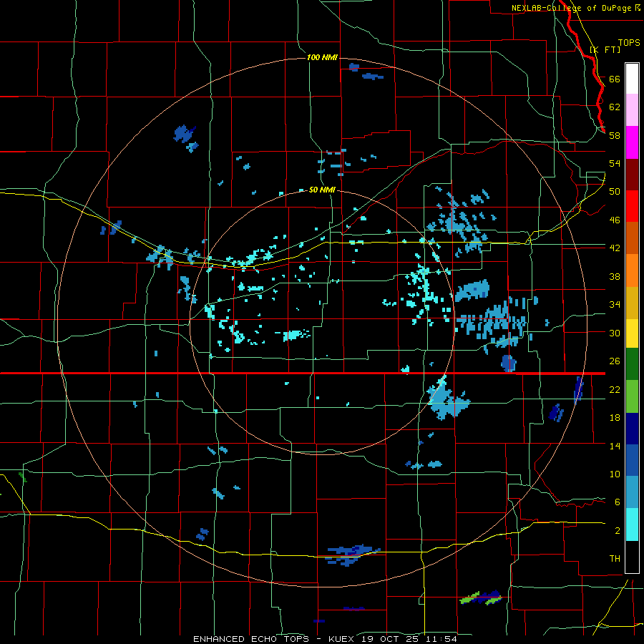Click the '54' scale value
Image resolution: width=644 pixels, height=644 pixels.
pyautogui.click(x=615, y=163)
